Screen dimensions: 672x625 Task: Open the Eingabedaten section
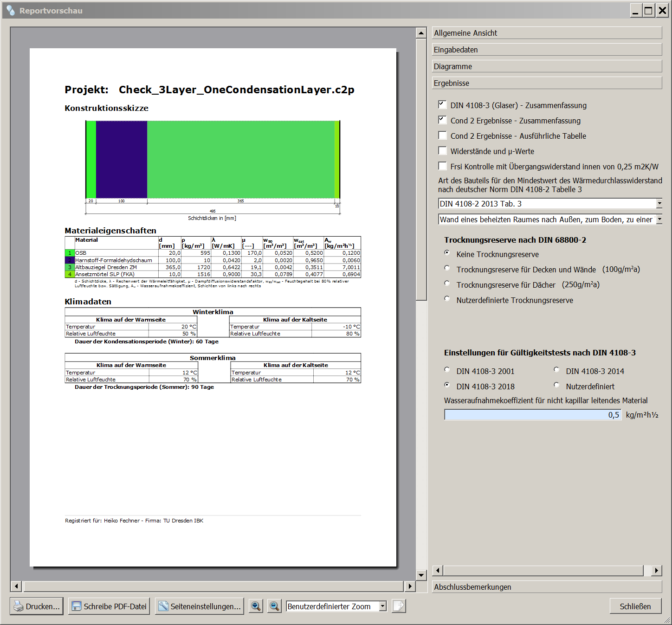pos(547,50)
